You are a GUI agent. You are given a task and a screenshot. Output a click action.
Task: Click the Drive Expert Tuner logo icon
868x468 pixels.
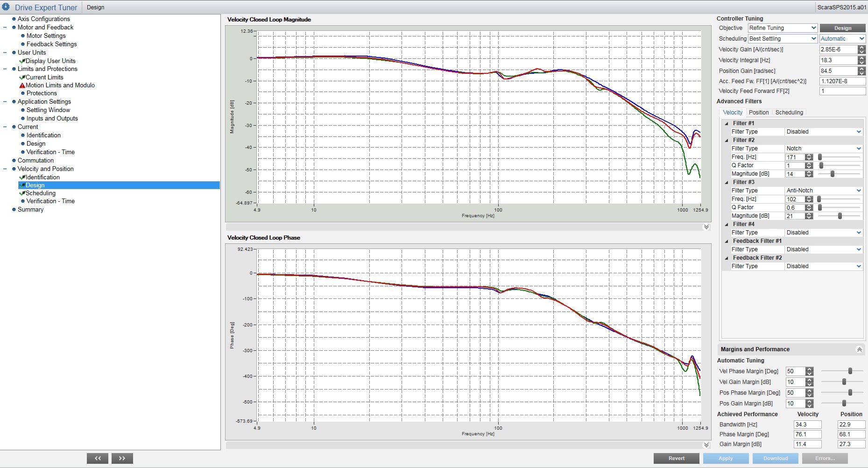pos(6,7)
